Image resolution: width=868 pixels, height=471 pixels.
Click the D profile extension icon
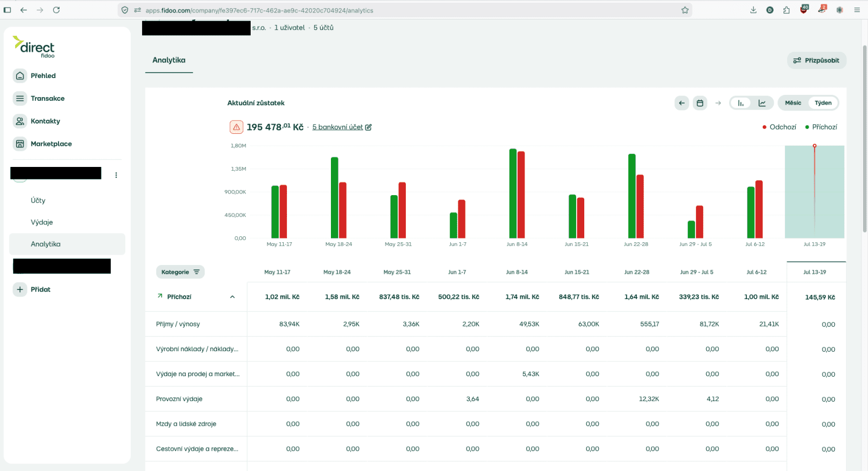[x=770, y=10]
